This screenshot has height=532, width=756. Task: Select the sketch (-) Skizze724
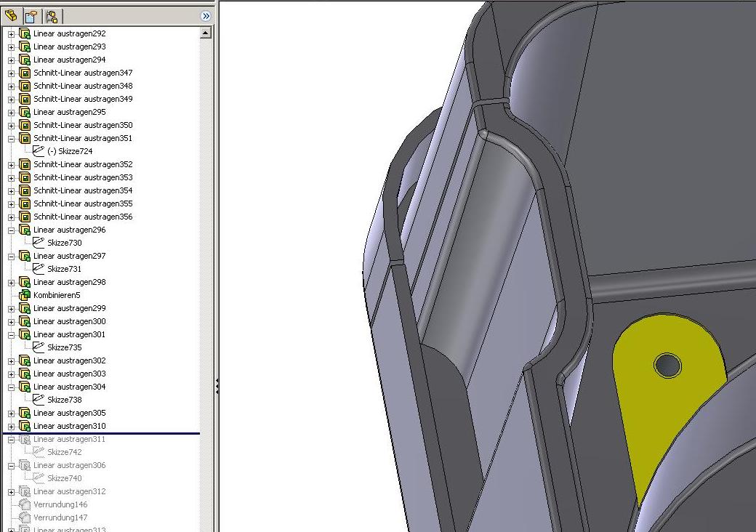coord(70,151)
